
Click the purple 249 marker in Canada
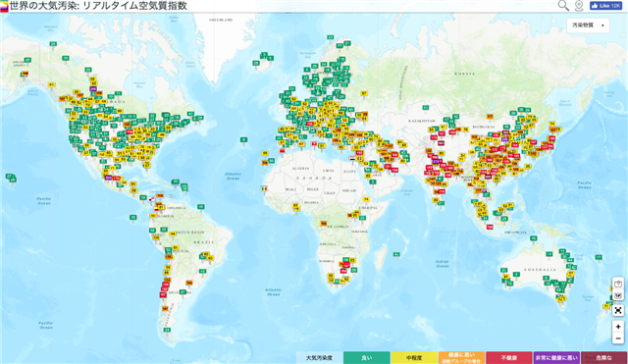[x=93, y=89]
